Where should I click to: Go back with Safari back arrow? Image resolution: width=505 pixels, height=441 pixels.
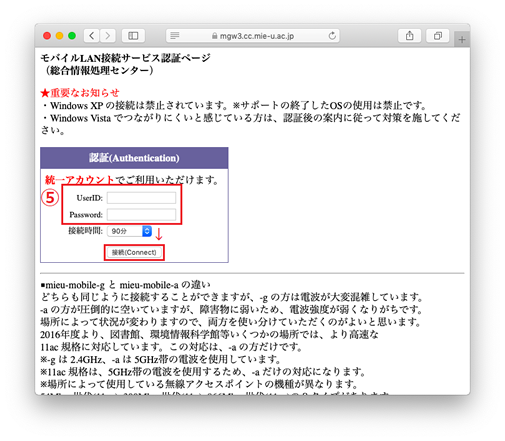pyautogui.click(x=92, y=36)
